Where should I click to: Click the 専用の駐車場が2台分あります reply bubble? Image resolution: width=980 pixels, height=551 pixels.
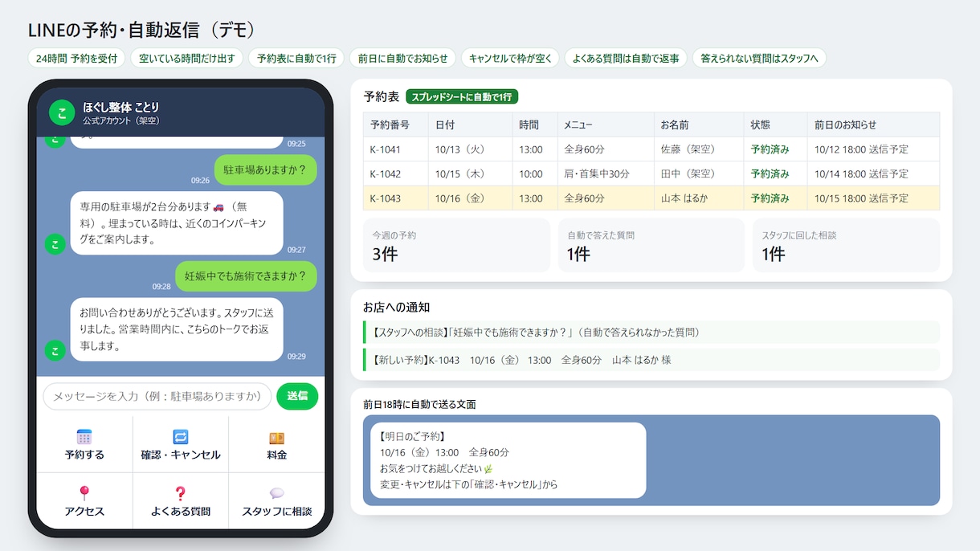pos(177,223)
